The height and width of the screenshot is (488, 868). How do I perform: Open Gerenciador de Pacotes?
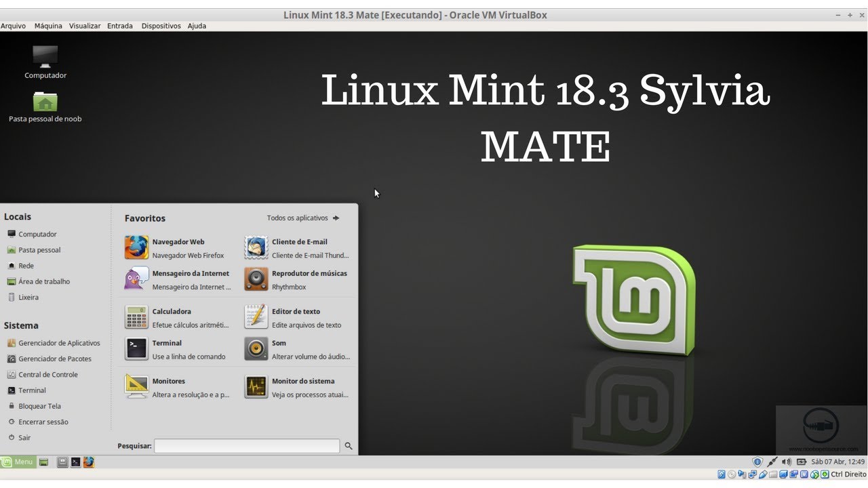click(x=49, y=359)
